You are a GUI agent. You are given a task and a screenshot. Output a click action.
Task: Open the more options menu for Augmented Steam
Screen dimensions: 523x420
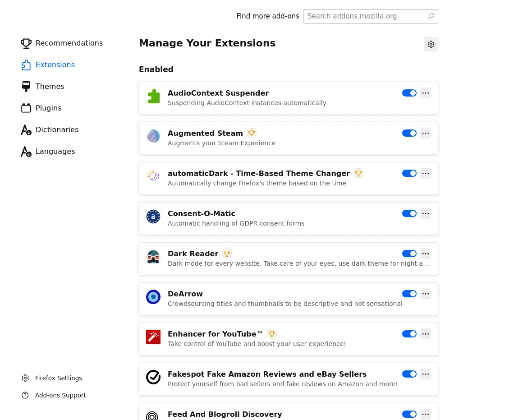pyautogui.click(x=426, y=133)
